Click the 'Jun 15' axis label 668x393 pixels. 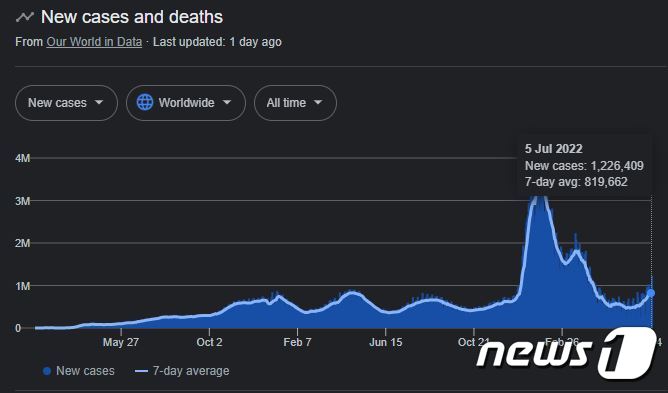pos(386,342)
